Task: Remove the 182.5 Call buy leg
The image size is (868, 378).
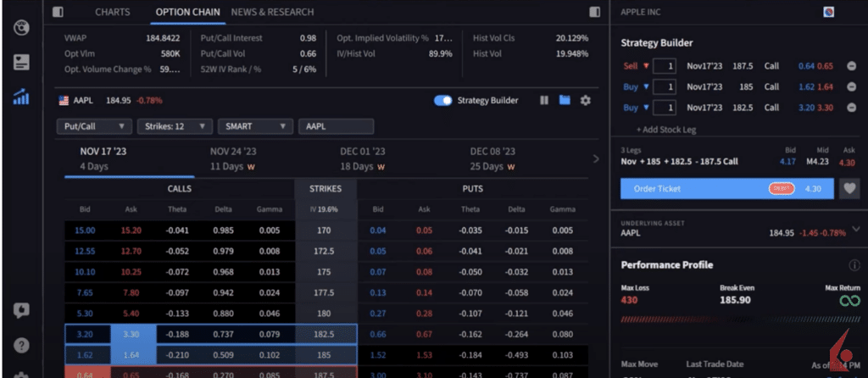Action: (851, 108)
